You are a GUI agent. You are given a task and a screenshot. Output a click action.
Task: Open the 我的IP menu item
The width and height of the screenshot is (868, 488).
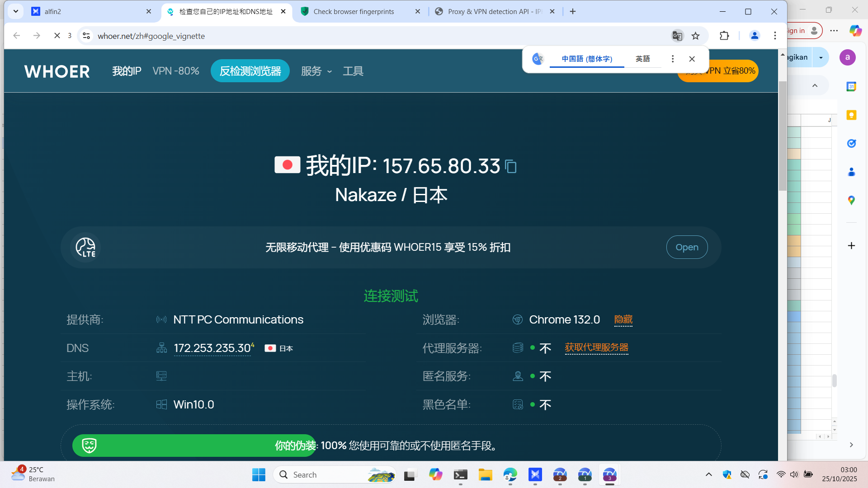[x=127, y=71]
